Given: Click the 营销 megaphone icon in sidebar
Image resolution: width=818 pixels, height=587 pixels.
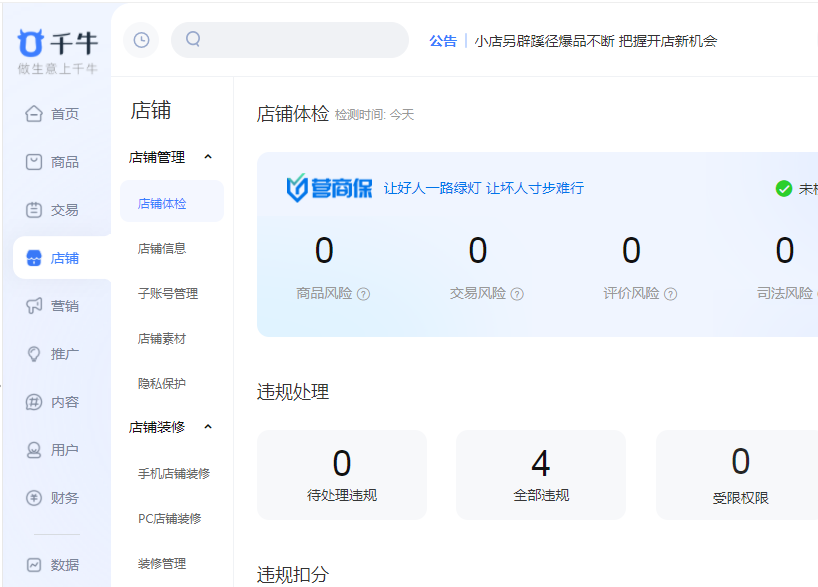Looking at the screenshot, I should (x=34, y=306).
